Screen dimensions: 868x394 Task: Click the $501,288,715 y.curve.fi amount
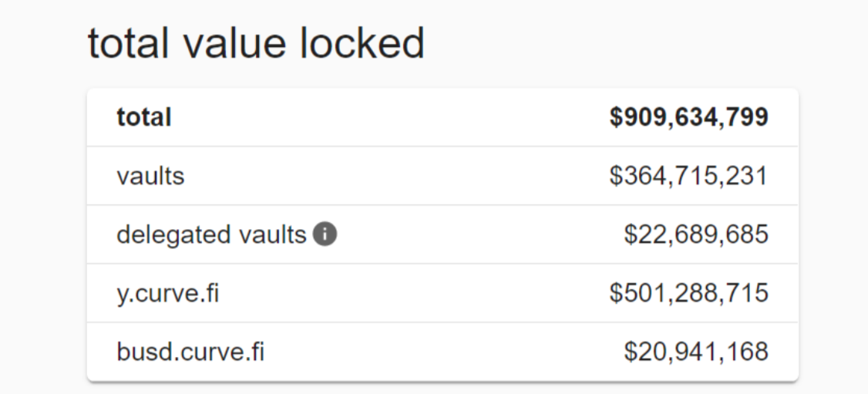tap(688, 293)
